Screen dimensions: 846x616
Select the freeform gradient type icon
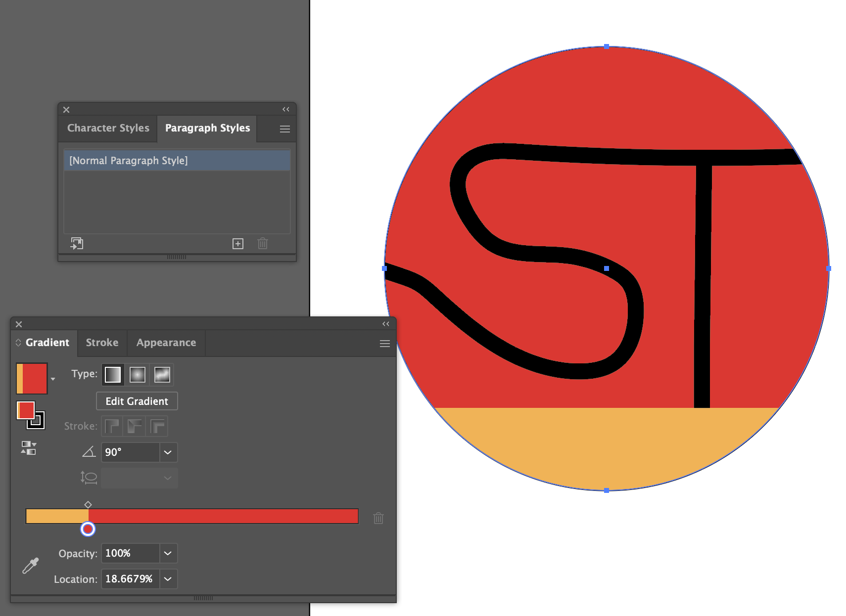(162, 374)
